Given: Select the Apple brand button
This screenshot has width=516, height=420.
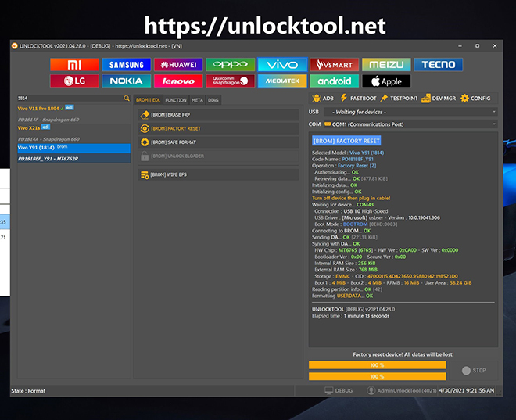Looking at the screenshot, I should (386, 81).
